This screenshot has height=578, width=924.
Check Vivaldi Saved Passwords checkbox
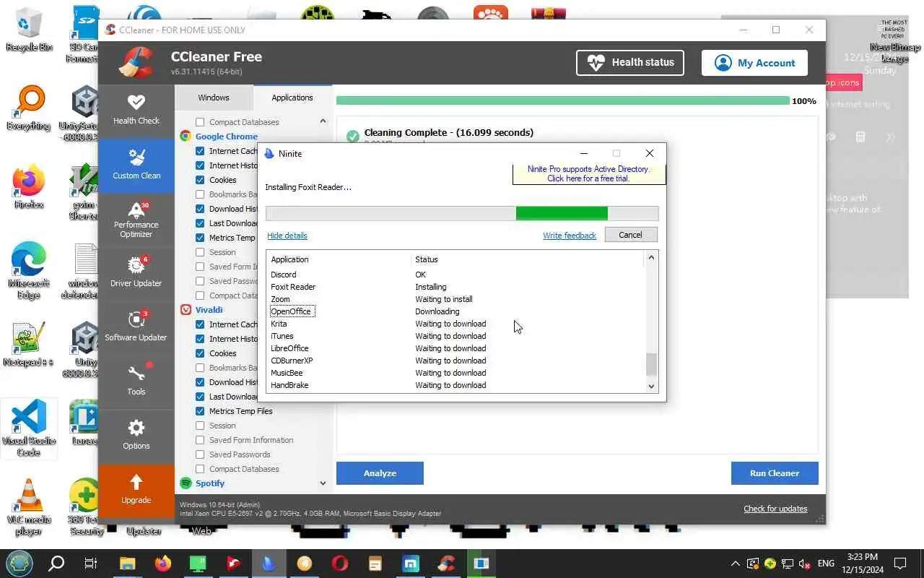200,454
